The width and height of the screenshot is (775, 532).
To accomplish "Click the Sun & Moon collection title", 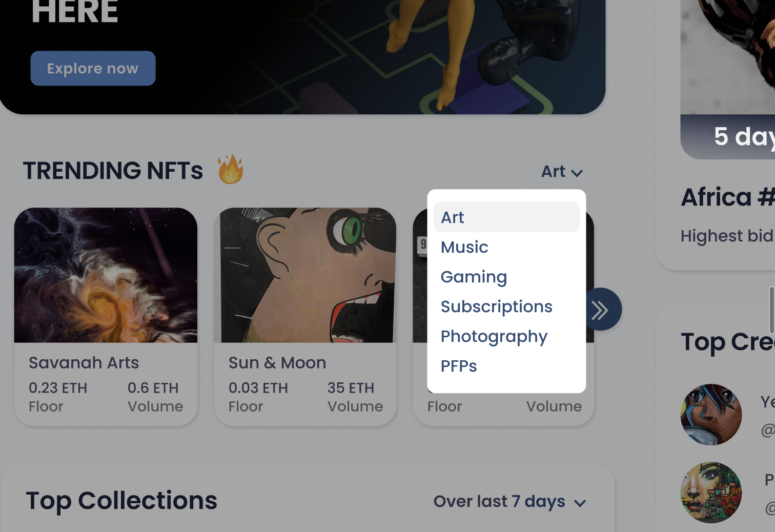I will [x=277, y=363].
